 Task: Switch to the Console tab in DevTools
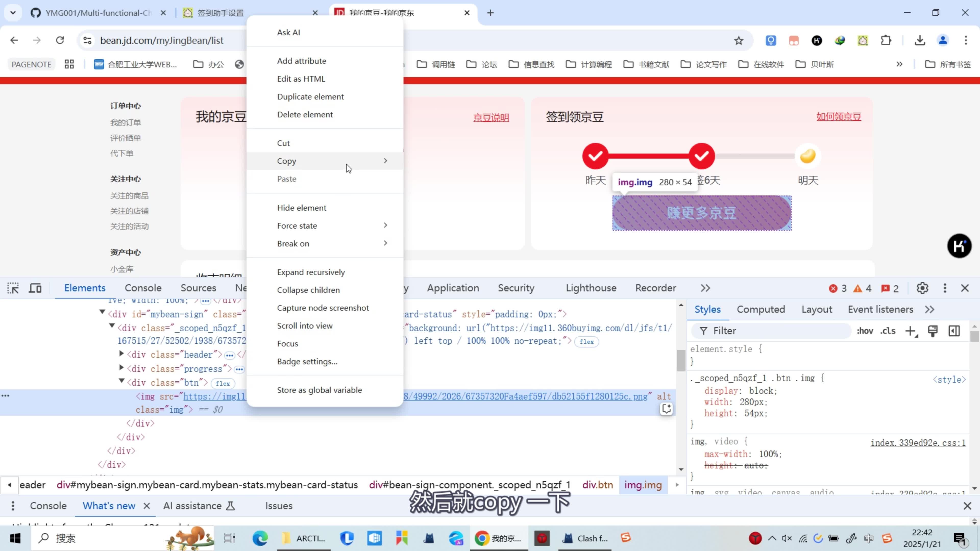[143, 288]
